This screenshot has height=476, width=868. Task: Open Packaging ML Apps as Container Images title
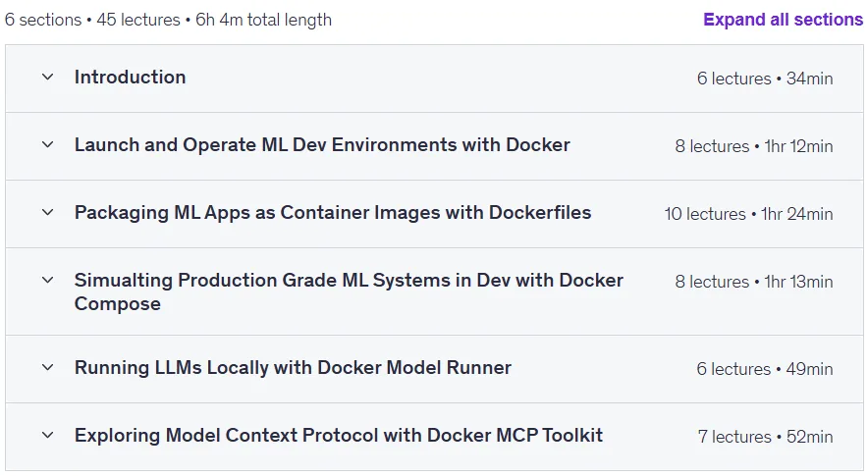point(333,213)
